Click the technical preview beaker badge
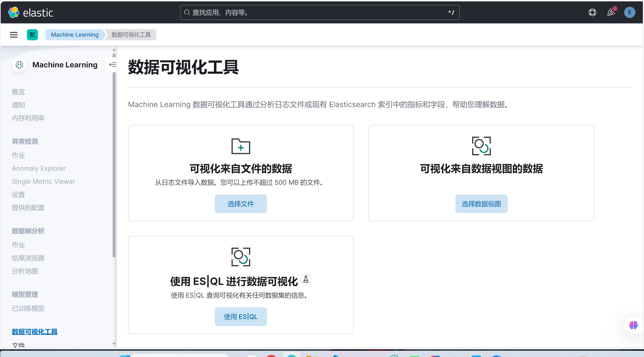644x357 pixels. [305, 279]
